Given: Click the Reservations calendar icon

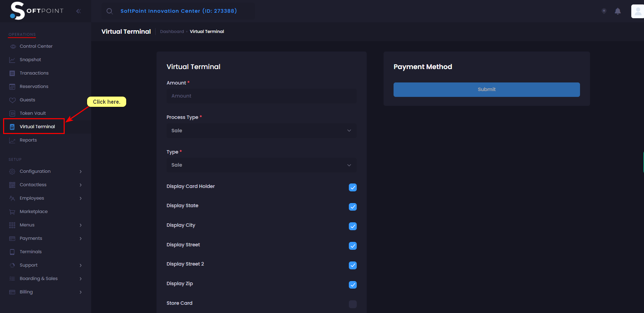Looking at the screenshot, I should click(x=12, y=87).
